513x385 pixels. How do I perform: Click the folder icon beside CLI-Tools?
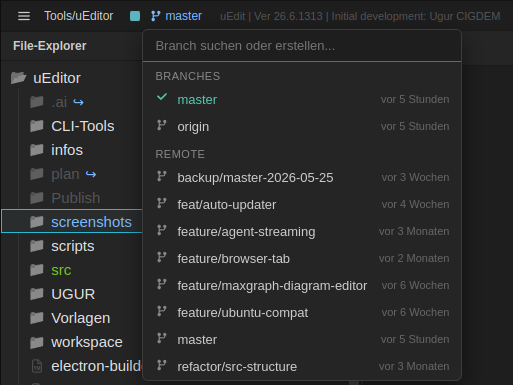37,126
